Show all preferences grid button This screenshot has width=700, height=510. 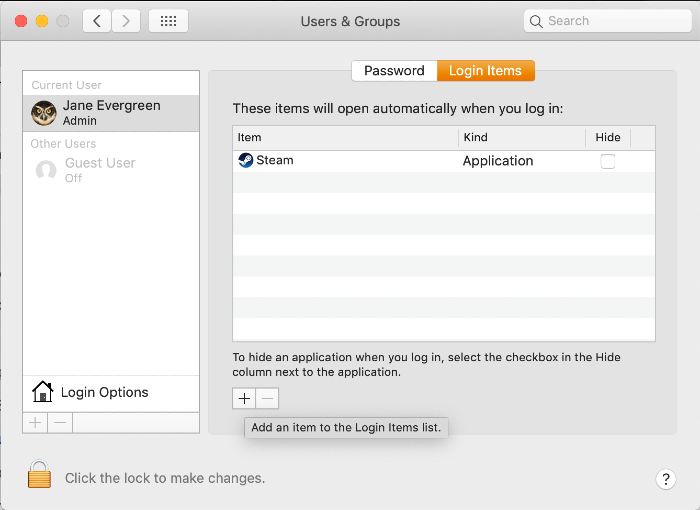pos(168,21)
